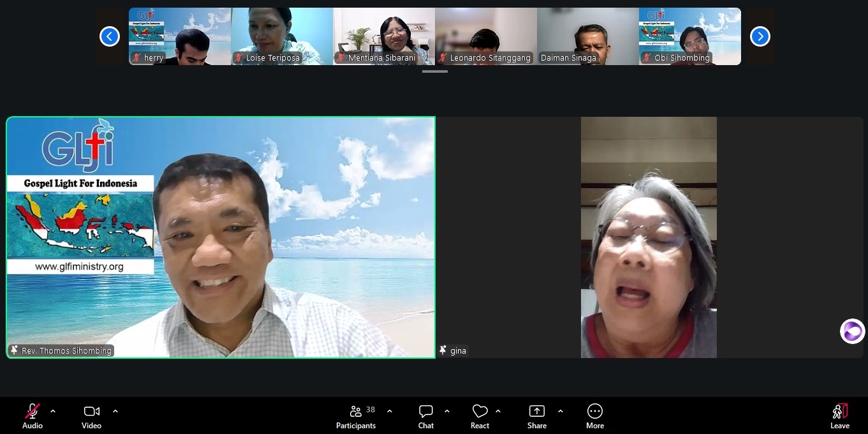Open the React emoji menu

(x=480, y=416)
